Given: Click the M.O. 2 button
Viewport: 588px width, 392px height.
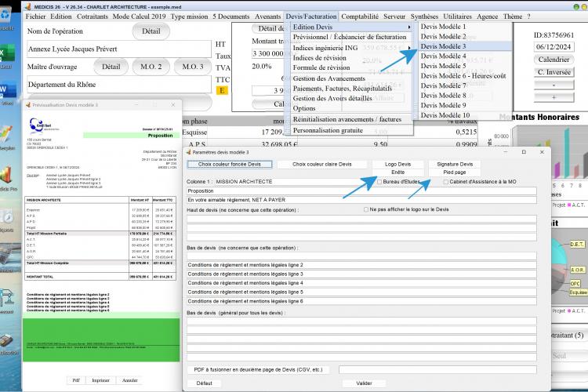Looking at the screenshot, I should click(151, 67).
